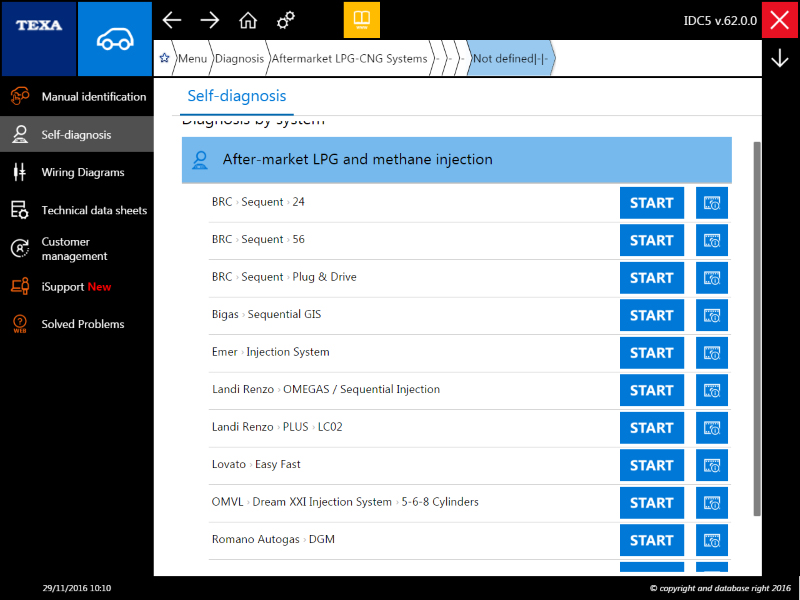Image resolution: width=800 pixels, height=600 pixels.
Task: Select 'Landi Renzo › PLUS › LC02' row text
Action: tap(277, 427)
